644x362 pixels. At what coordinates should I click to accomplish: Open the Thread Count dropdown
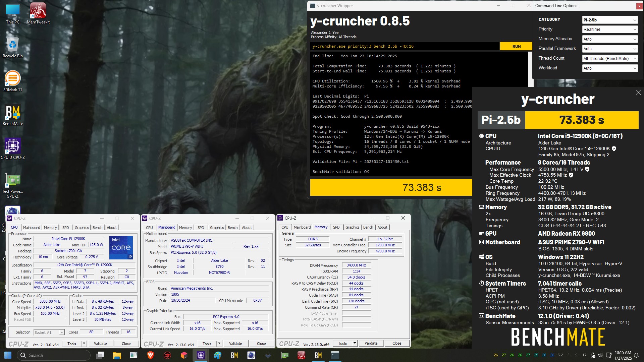tap(610, 59)
